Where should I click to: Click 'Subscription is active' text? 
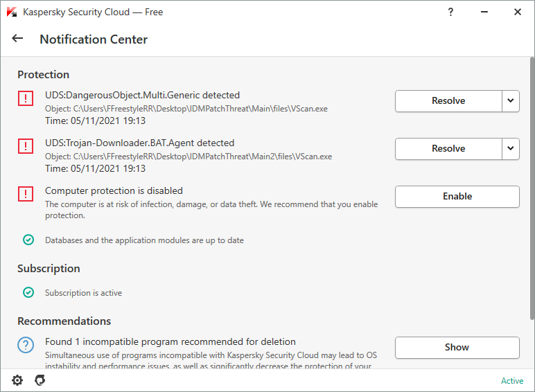tap(84, 293)
